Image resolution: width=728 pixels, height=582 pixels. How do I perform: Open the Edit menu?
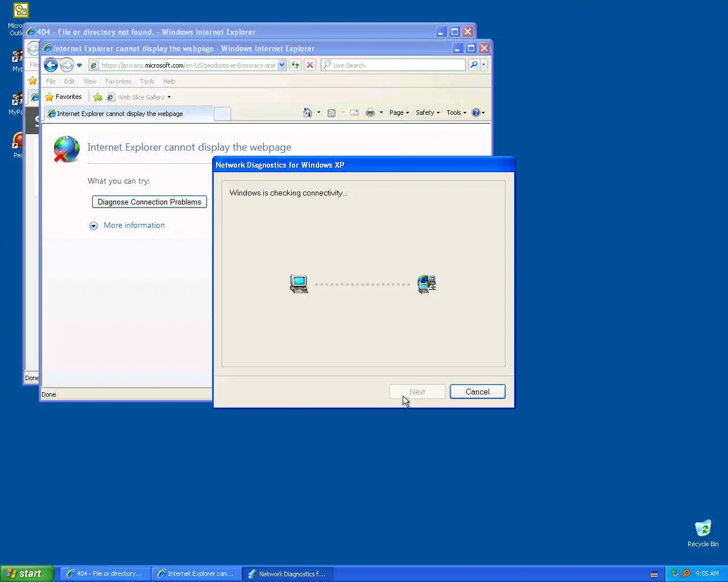pyautogui.click(x=69, y=81)
